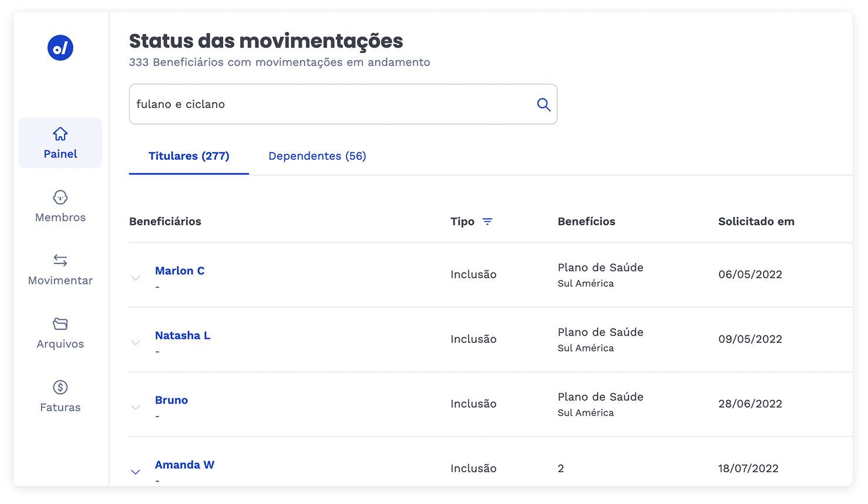Open the Arquivos folder icon
This screenshot has width=868, height=504.
(60, 324)
